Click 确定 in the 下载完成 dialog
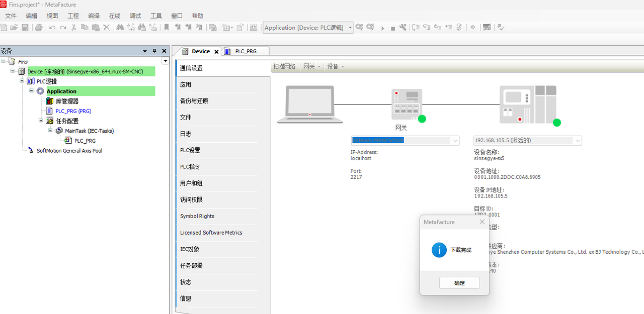The width and height of the screenshot is (644, 314). coord(459,283)
